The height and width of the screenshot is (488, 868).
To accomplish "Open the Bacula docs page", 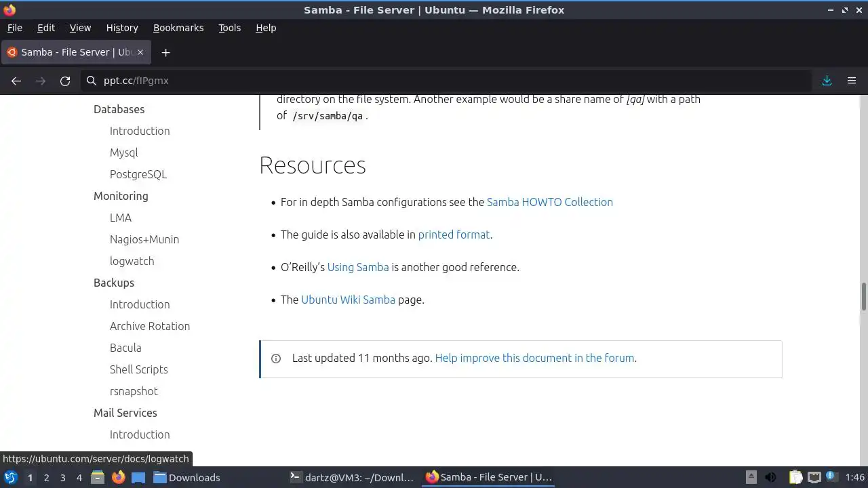I will pyautogui.click(x=125, y=348).
